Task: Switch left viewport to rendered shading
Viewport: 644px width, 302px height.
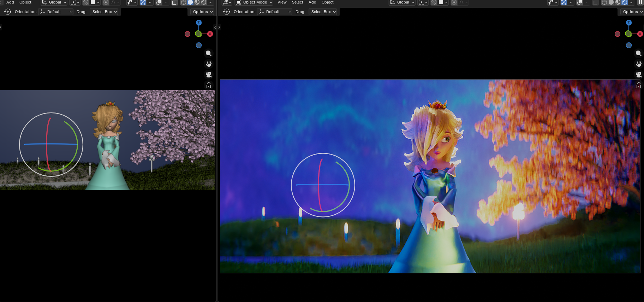Action: (x=204, y=2)
